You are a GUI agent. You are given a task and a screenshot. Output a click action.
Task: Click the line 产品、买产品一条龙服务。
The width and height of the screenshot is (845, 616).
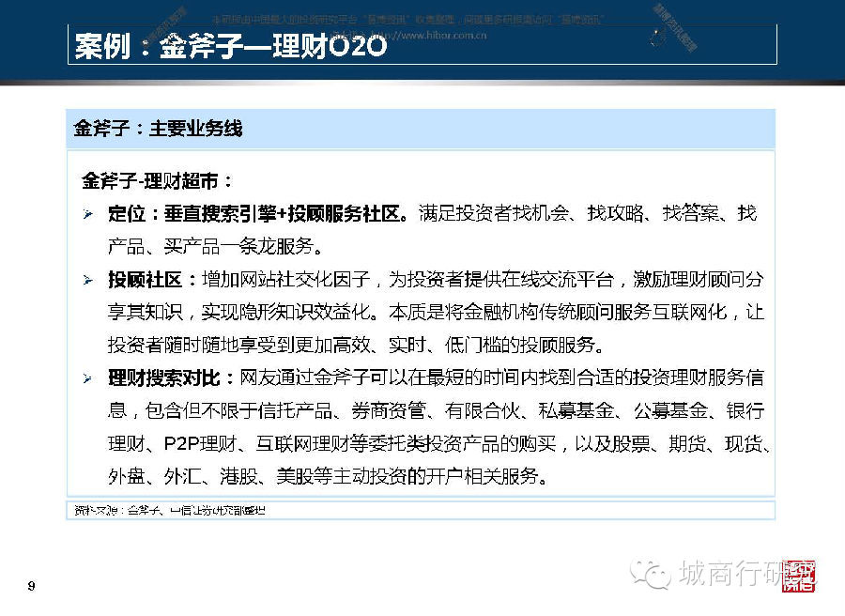click(x=216, y=246)
